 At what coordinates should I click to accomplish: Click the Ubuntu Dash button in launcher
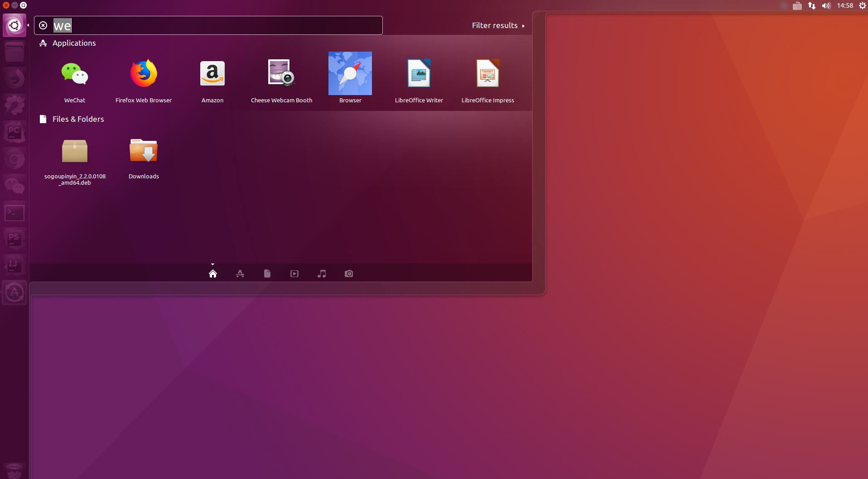14,25
